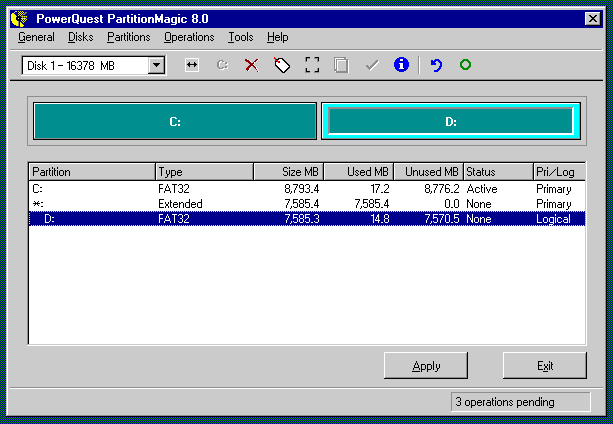
Task: Open the Partitions menu
Action: (x=128, y=37)
